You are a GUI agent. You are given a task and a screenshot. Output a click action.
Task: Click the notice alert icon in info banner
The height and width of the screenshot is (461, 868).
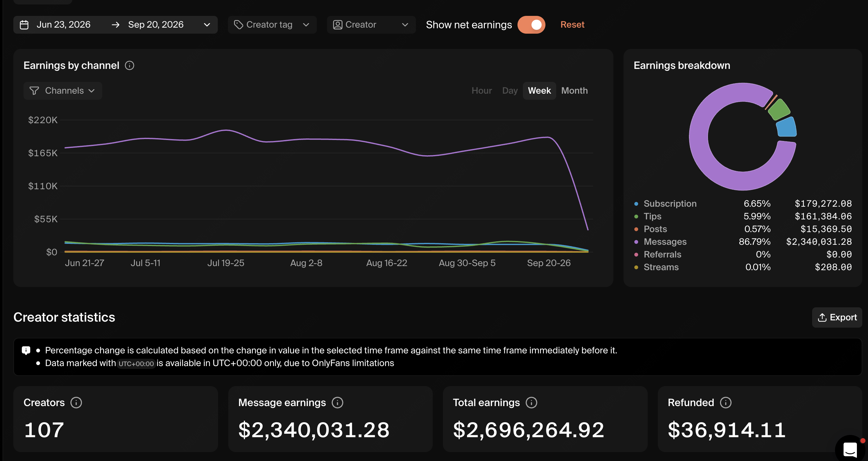tap(26, 351)
